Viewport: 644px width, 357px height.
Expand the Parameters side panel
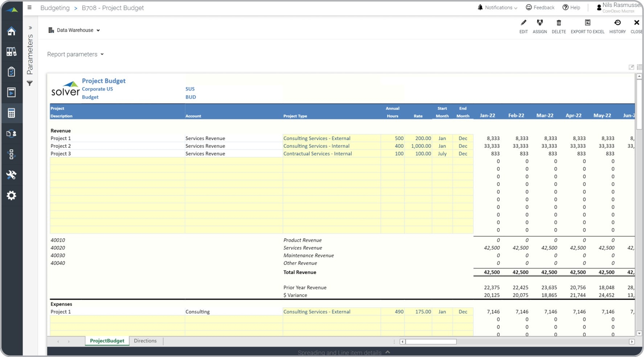click(x=30, y=27)
